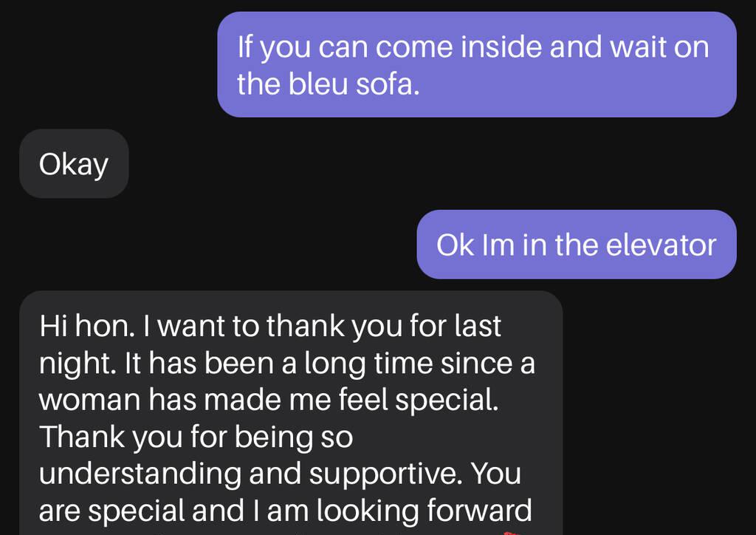Tap the line "Thank you for being so"
The width and height of the screenshot is (756, 535).
(x=196, y=437)
